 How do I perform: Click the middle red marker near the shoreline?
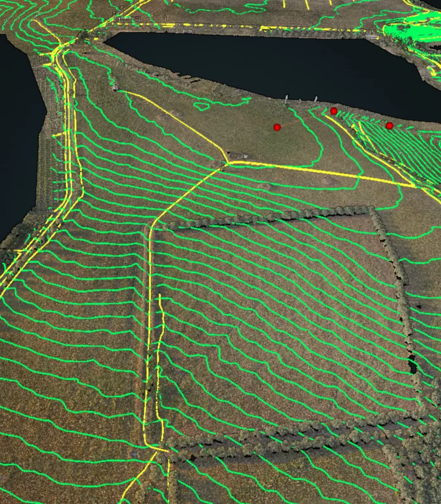334,111
